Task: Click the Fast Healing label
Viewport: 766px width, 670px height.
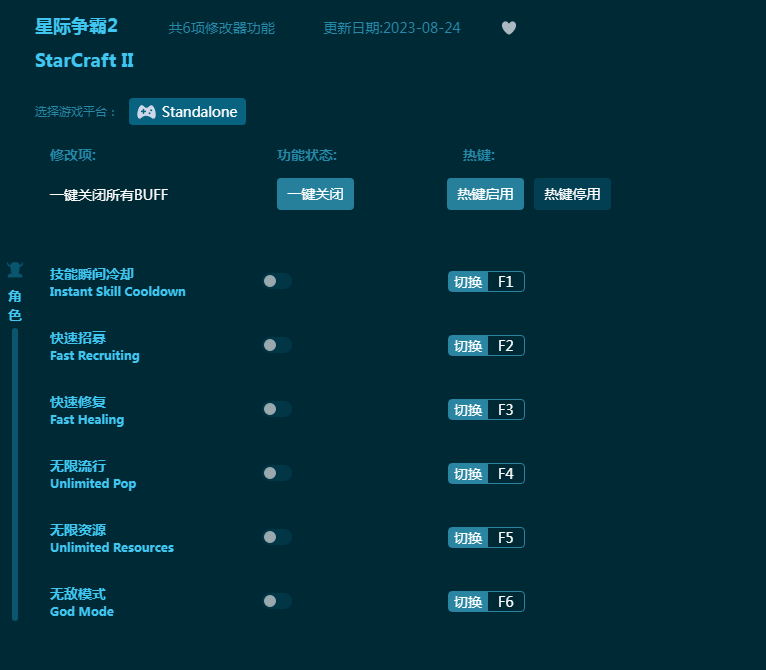Action: point(87,420)
